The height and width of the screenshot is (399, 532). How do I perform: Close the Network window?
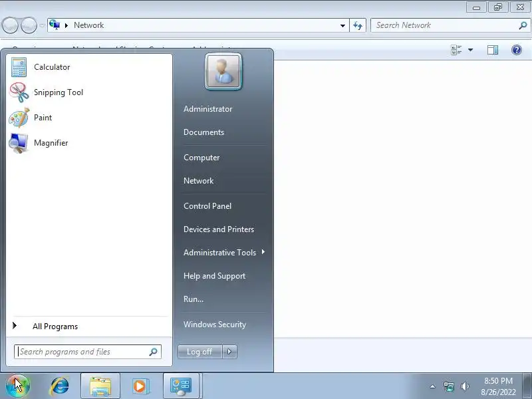pyautogui.click(x=520, y=7)
